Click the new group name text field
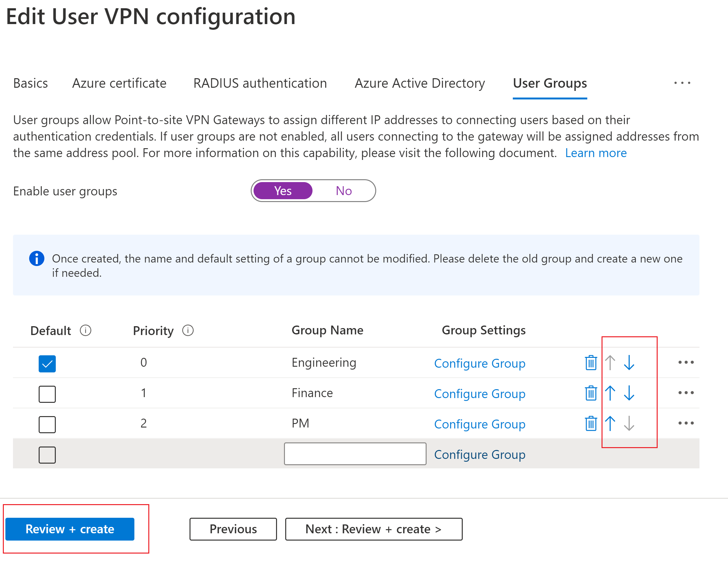Image resolution: width=728 pixels, height=564 pixels. point(355,454)
